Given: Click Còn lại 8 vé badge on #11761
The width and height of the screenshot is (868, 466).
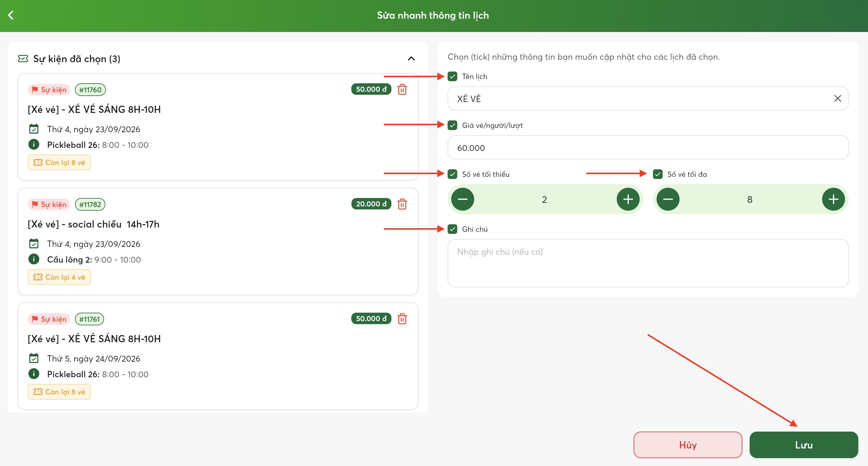Looking at the screenshot, I should click(59, 391).
